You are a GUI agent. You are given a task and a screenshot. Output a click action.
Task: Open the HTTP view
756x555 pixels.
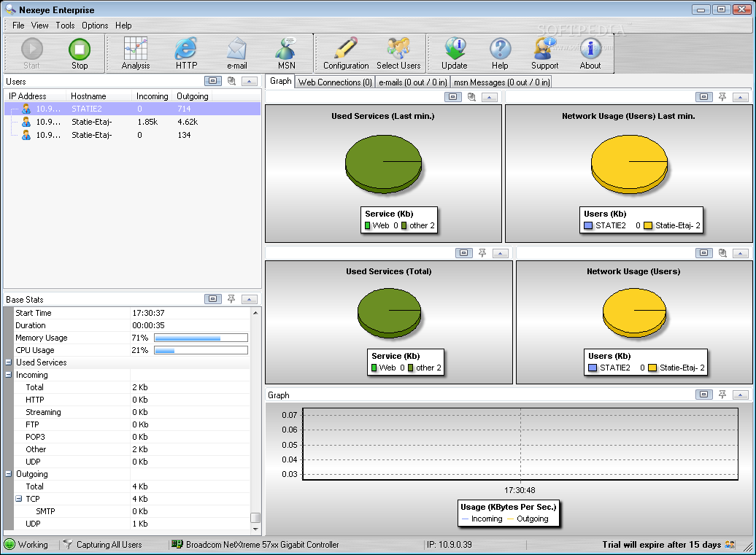[186, 53]
